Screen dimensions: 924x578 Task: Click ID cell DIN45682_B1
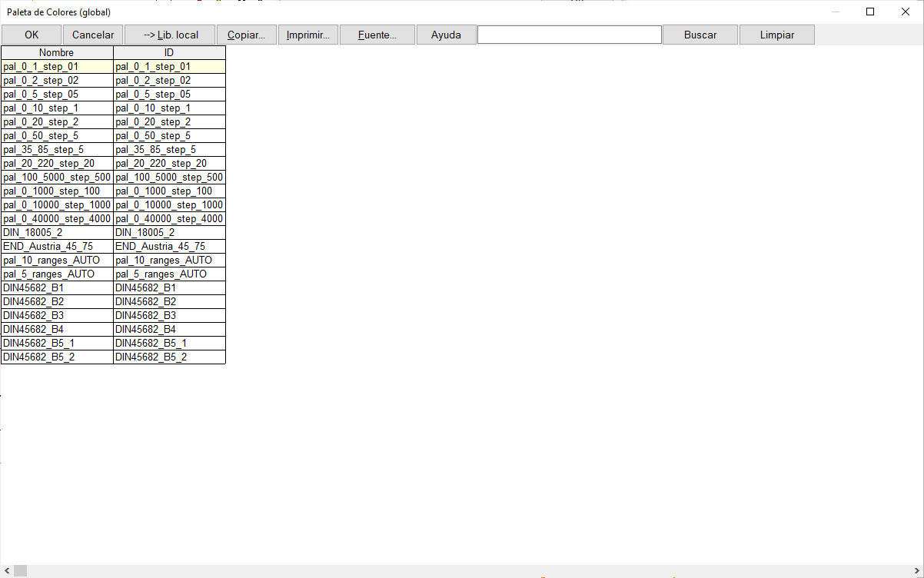click(169, 288)
